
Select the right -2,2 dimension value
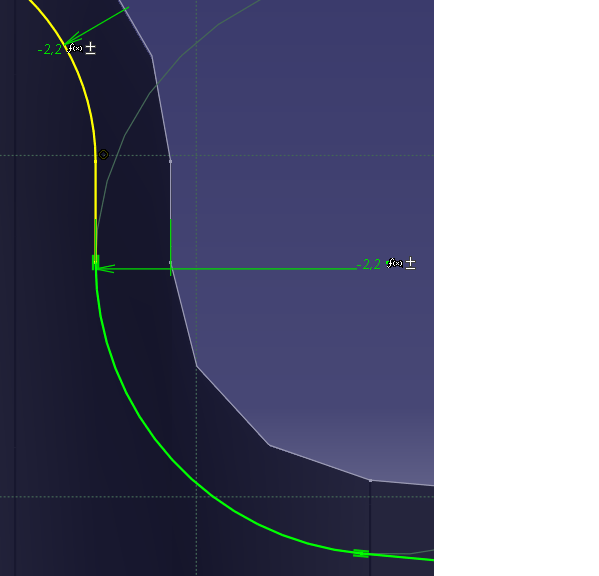click(369, 264)
